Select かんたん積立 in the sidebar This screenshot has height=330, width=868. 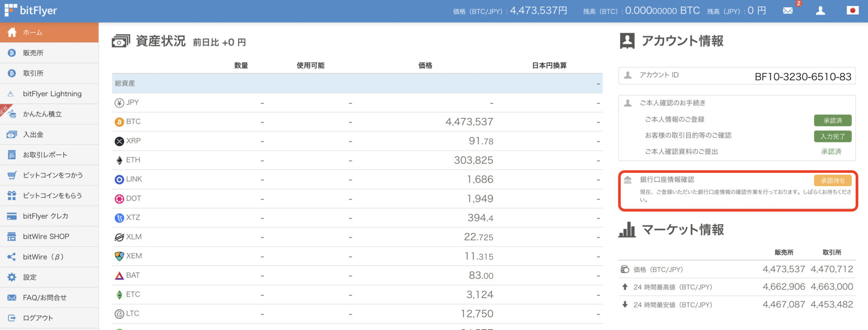49,114
